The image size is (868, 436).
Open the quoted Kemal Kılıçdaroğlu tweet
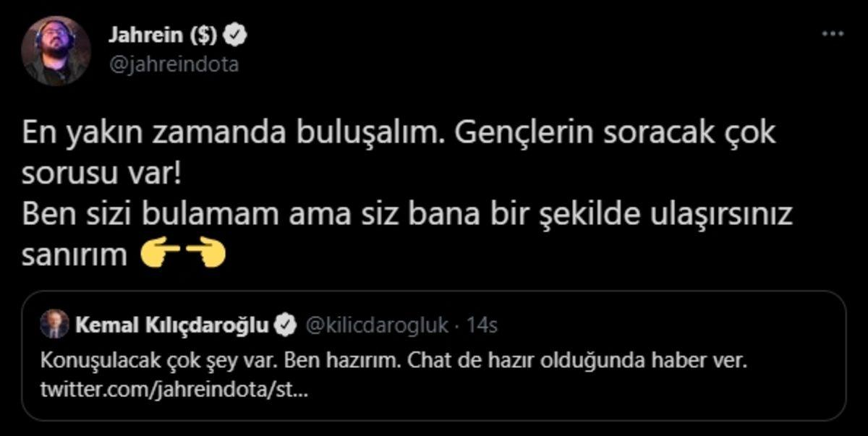pos(434,354)
